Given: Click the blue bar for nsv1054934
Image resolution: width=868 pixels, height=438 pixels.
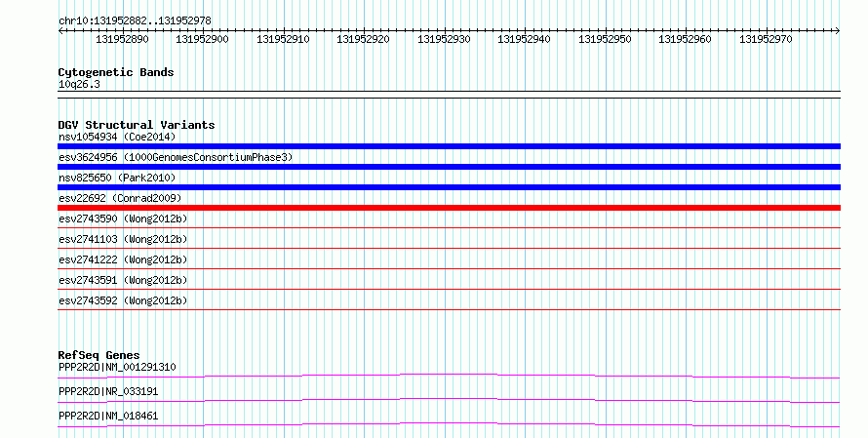Looking at the screenshot, I should click(449, 146).
